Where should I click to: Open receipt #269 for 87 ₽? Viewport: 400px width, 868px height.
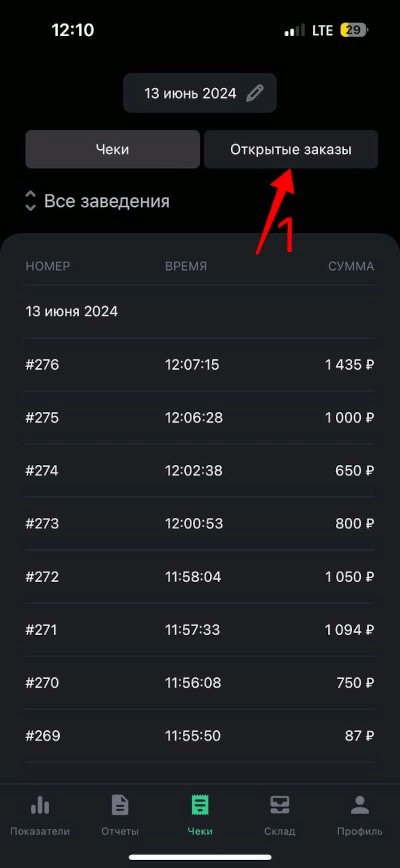coord(200,736)
